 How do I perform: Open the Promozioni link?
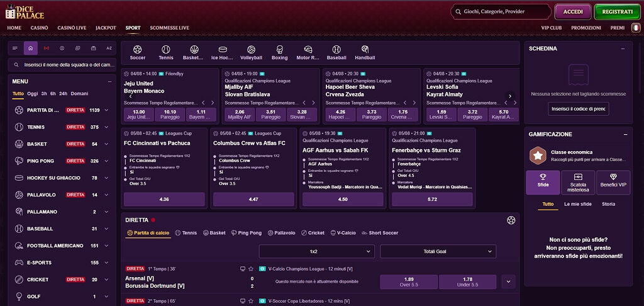pyautogui.click(x=586, y=28)
